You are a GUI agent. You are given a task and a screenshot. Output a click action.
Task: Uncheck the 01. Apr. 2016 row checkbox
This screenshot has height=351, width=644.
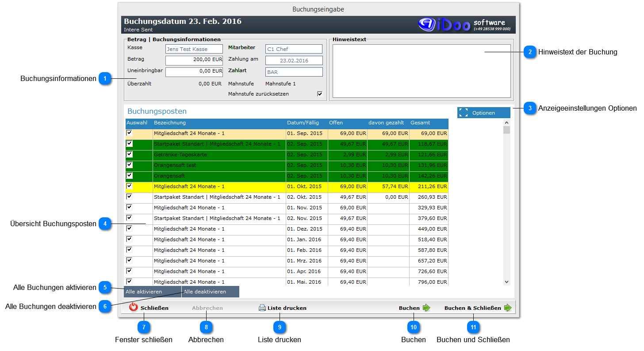coord(129,271)
